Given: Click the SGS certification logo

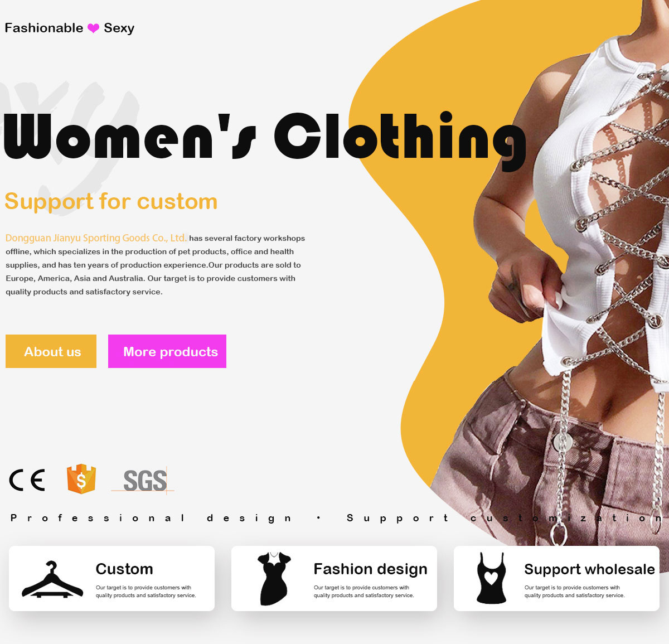Looking at the screenshot, I should 143,480.
